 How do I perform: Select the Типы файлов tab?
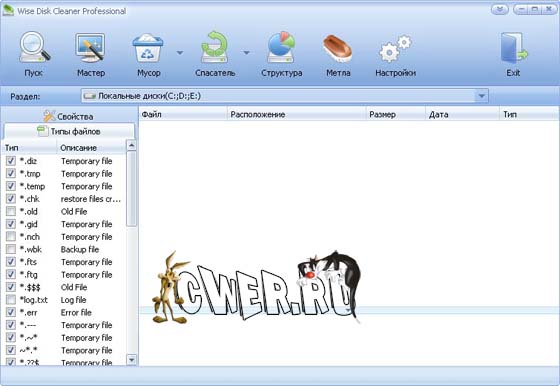click(x=69, y=131)
